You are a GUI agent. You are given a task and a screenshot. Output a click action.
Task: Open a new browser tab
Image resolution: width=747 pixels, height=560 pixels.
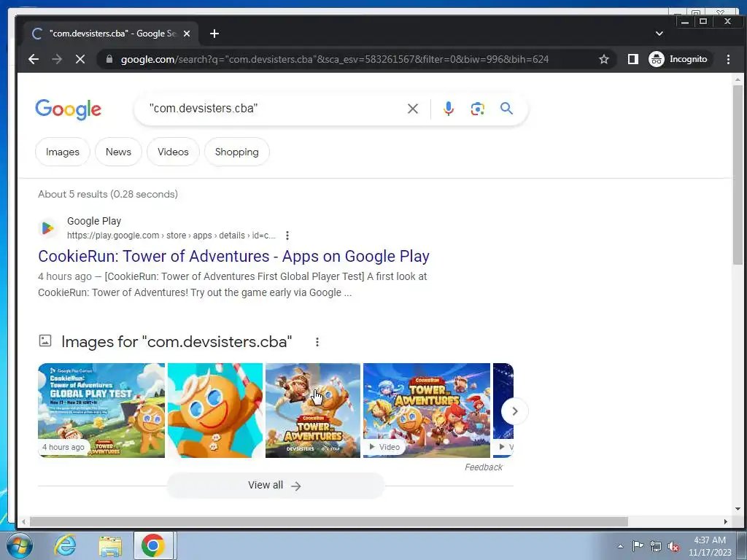tap(214, 34)
